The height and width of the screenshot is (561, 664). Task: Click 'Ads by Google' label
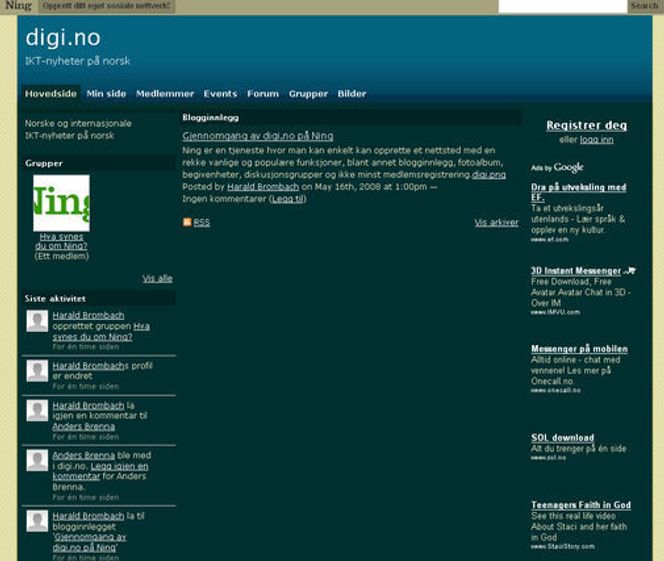(557, 168)
